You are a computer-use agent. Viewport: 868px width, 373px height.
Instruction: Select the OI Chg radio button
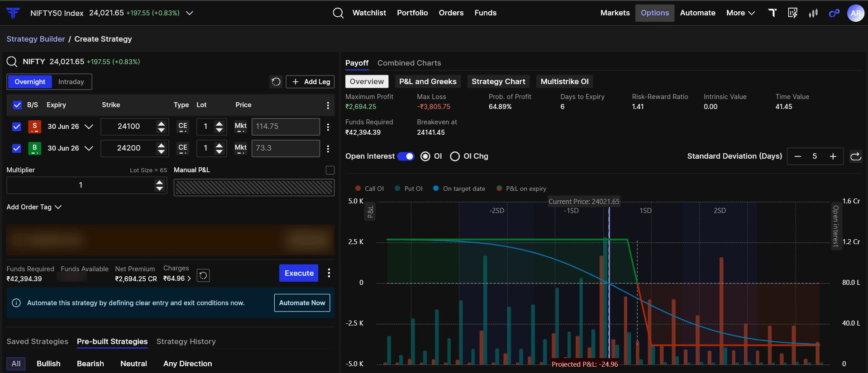pyautogui.click(x=455, y=156)
